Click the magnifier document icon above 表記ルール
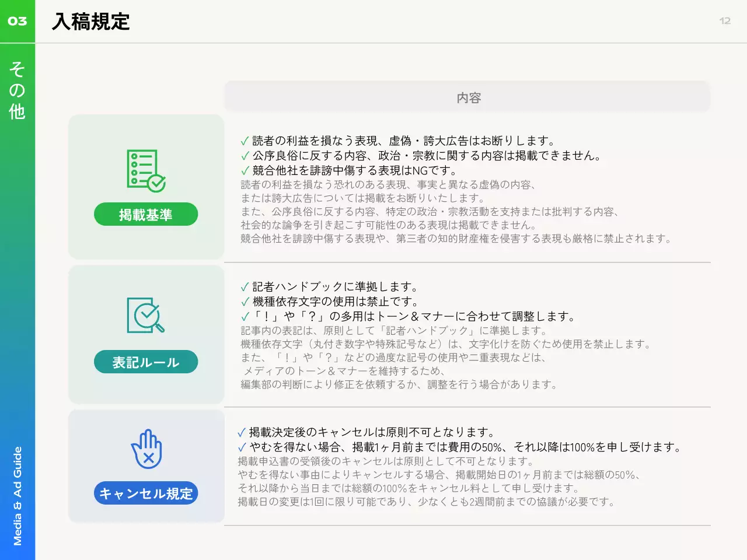 pyautogui.click(x=146, y=316)
